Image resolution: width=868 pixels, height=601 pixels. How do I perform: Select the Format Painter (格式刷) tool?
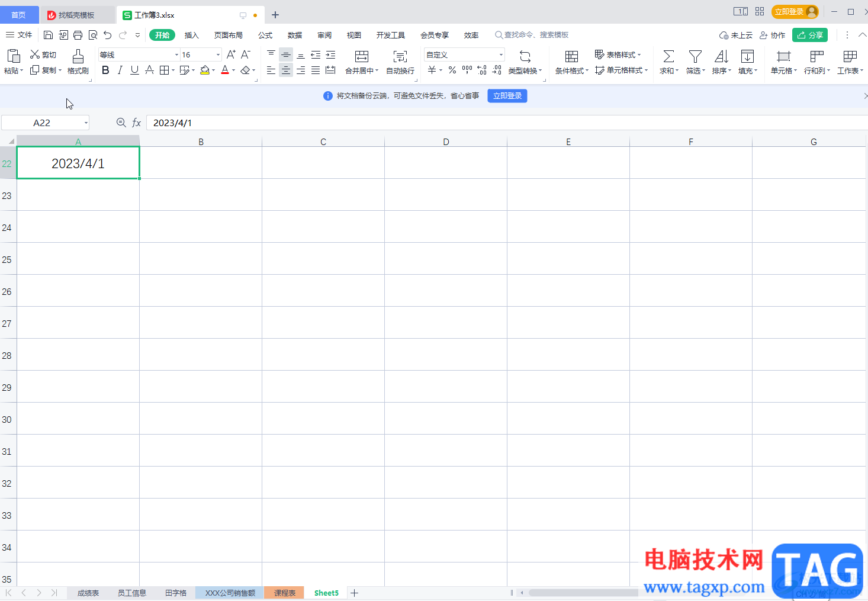pos(78,62)
